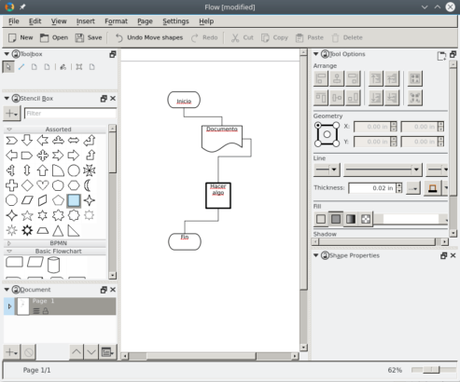Collapse the Toolbox panel
This screenshot has height=382, width=460.
[x=6, y=54]
